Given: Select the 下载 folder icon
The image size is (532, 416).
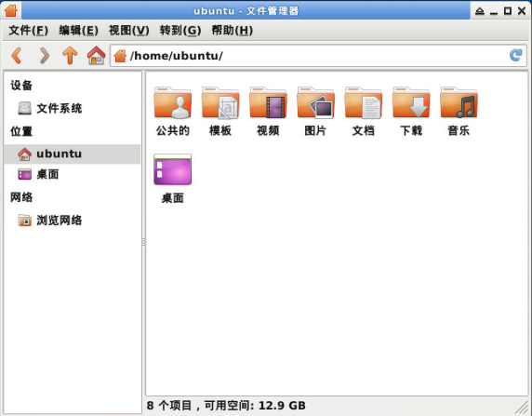Looking at the screenshot, I should tap(411, 102).
